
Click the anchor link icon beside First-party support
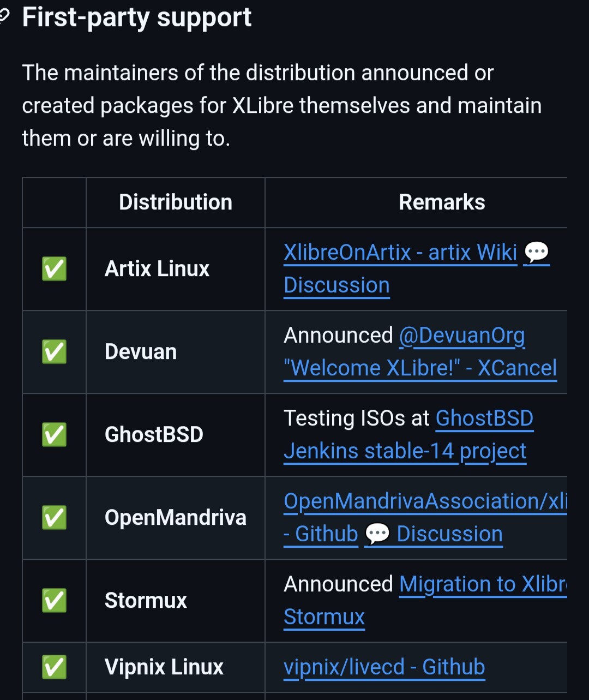(4, 18)
